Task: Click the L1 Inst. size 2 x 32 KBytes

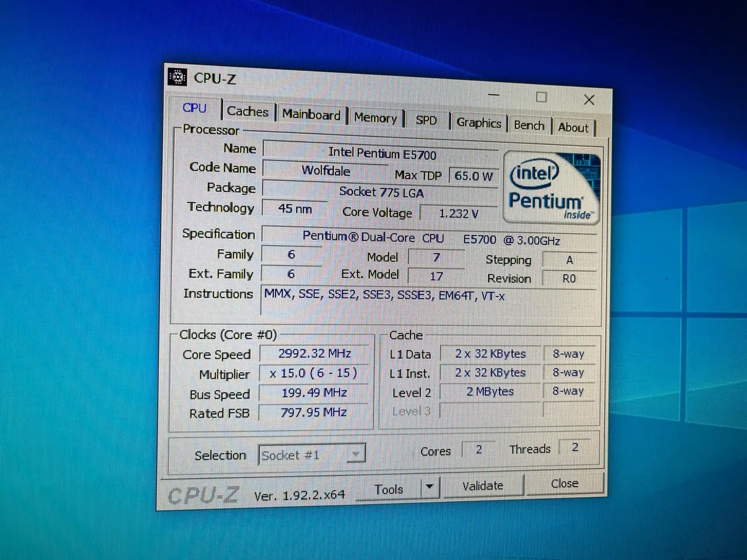Action: pyautogui.click(x=490, y=372)
